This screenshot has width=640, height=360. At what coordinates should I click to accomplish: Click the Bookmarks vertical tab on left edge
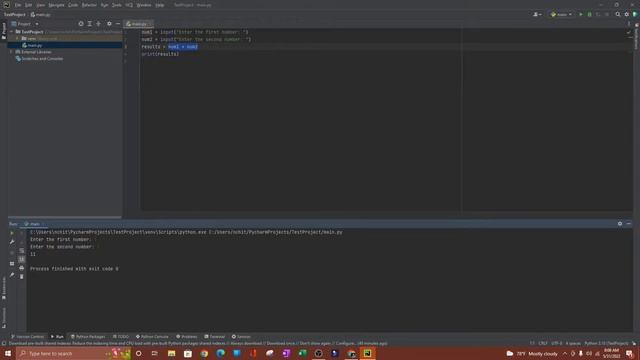click(4, 288)
